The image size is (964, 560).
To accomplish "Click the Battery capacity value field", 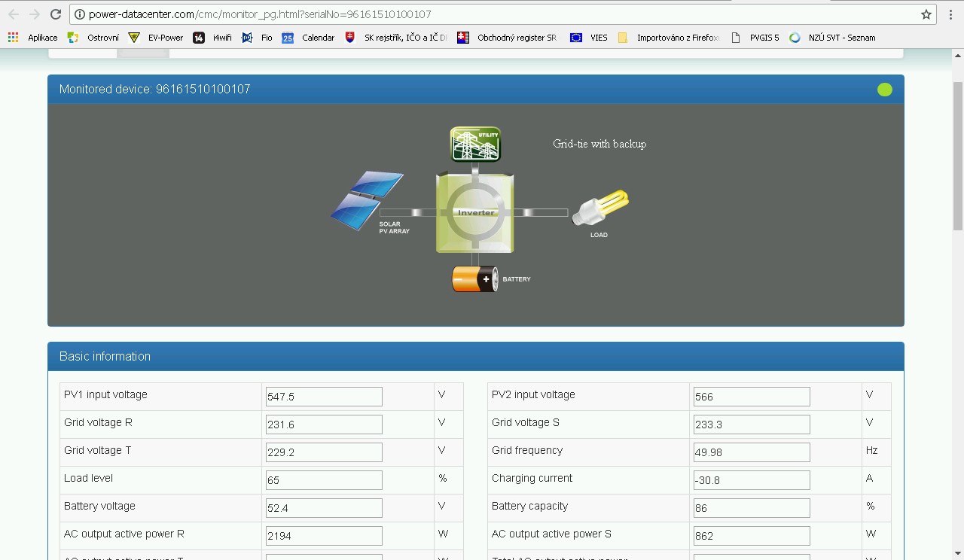I will click(x=752, y=508).
